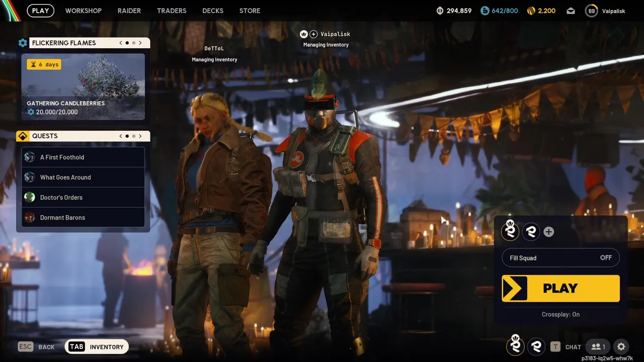Image resolution: width=644 pixels, height=362 pixels.
Task: Click the What Goes Around avatar icon
Action: point(30,177)
